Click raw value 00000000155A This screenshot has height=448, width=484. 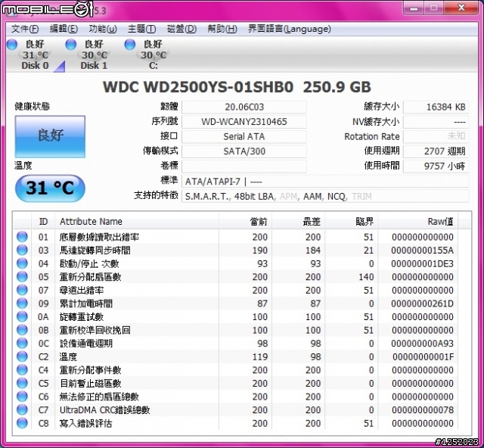[422, 250]
